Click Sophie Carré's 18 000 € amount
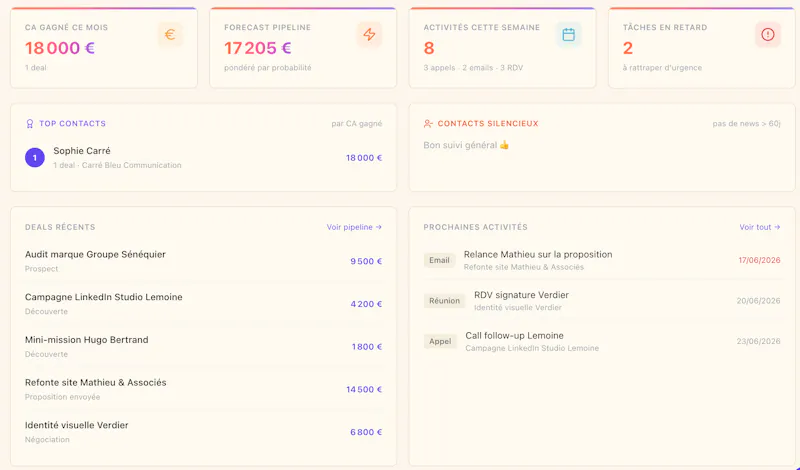This screenshot has height=470, width=800. click(364, 158)
